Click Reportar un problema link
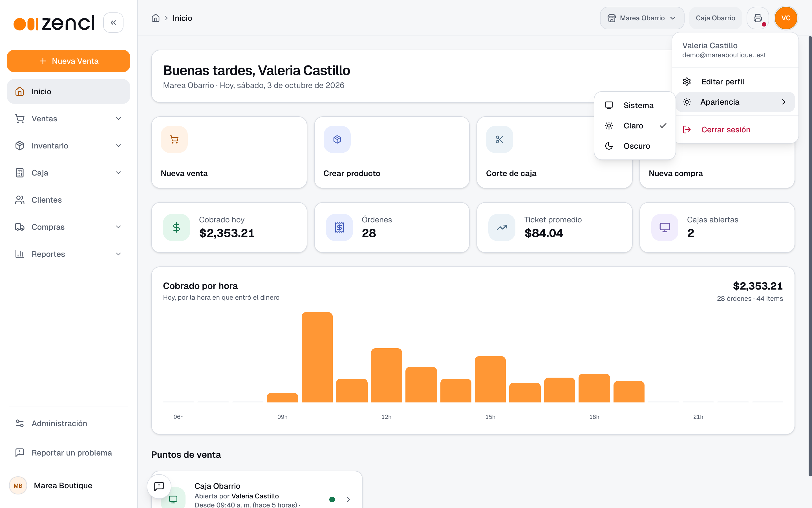This screenshot has width=812, height=508. tap(69, 453)
